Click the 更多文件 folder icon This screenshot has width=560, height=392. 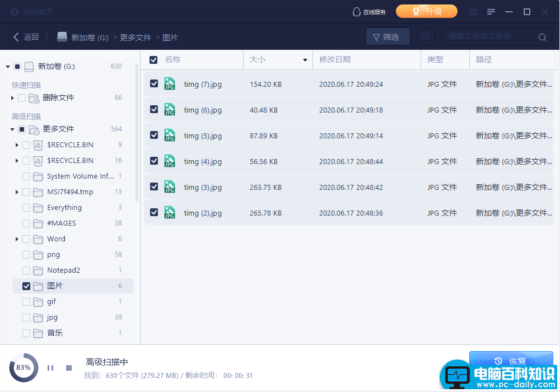point(34,129)
